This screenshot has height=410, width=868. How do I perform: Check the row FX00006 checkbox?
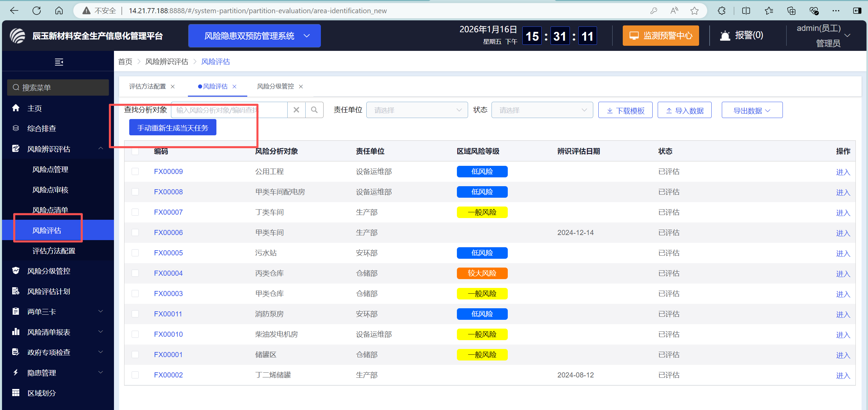coord(135,233)
